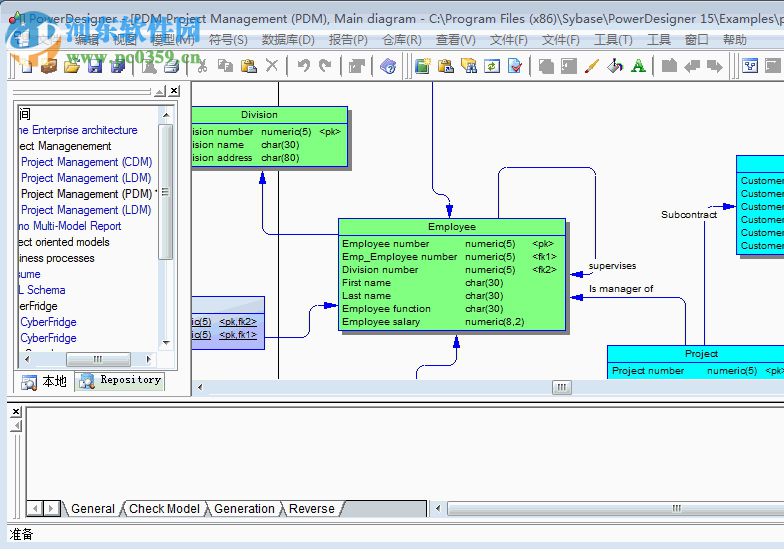Click the Redo arrow icon
784x556 pixels.
(326, 66)
